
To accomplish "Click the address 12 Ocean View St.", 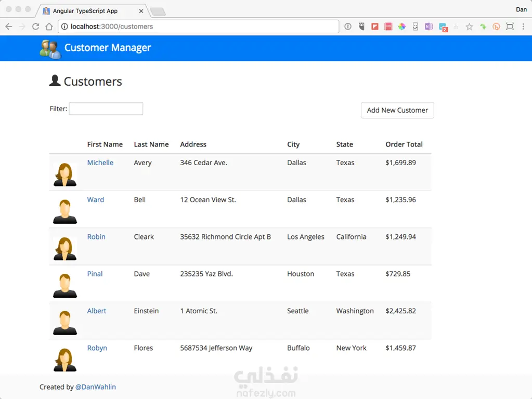I will point(208,199).
